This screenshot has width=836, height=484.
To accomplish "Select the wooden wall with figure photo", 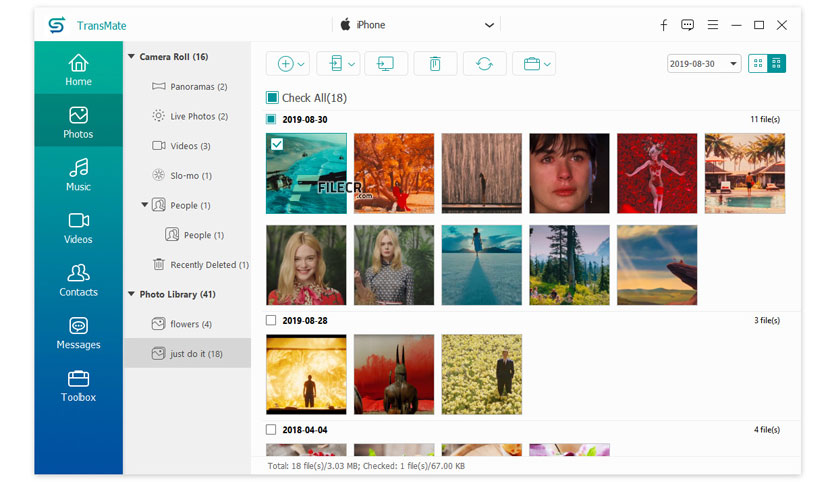I will (481, 173).
